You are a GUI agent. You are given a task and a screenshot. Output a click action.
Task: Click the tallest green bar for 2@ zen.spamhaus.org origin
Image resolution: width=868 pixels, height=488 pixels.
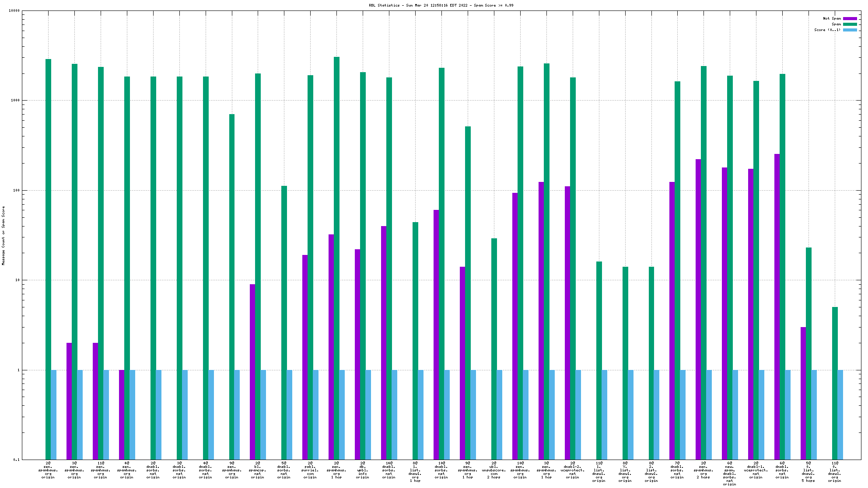click(48, 219)
